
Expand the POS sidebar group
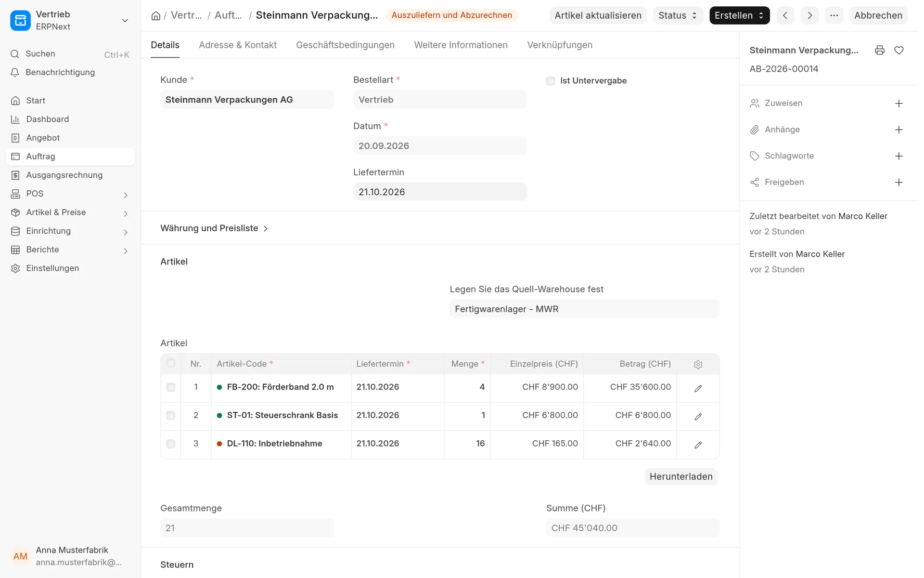[126, 195]
